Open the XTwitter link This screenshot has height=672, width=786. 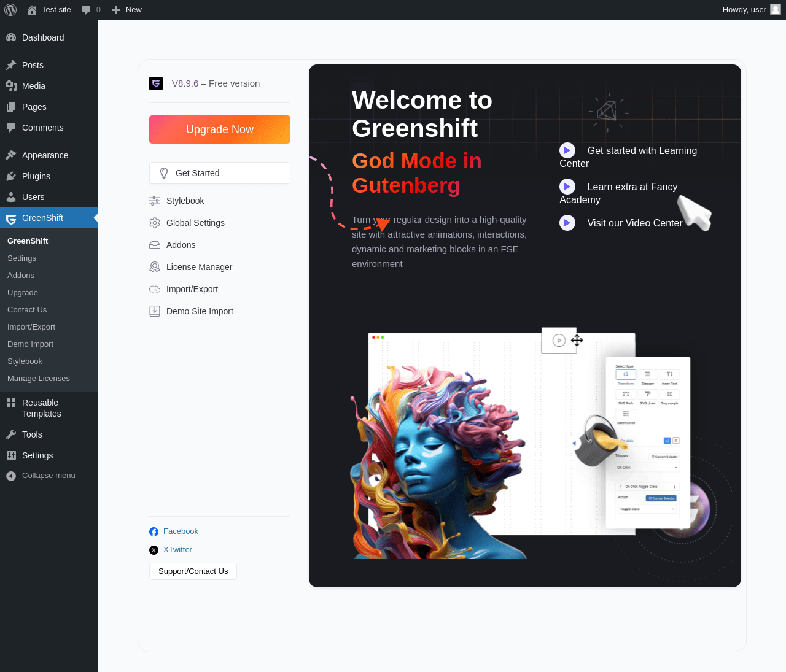(177, 550)
